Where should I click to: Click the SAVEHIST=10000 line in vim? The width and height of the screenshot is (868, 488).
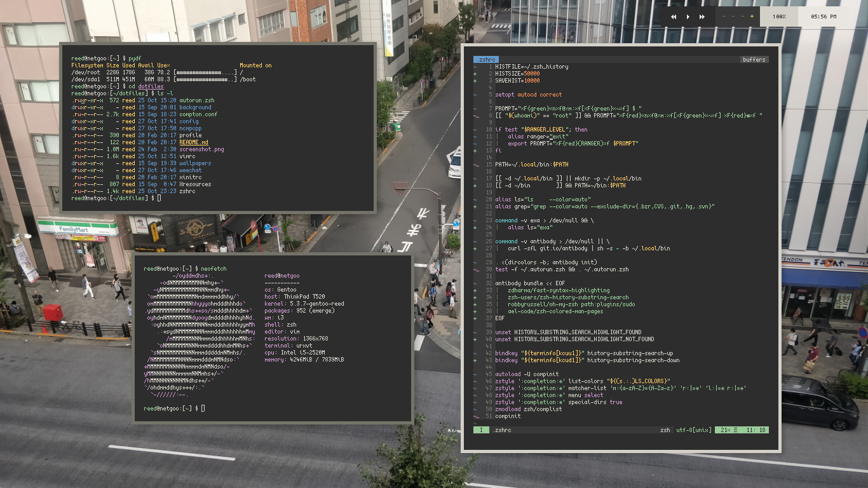(517, 81)
